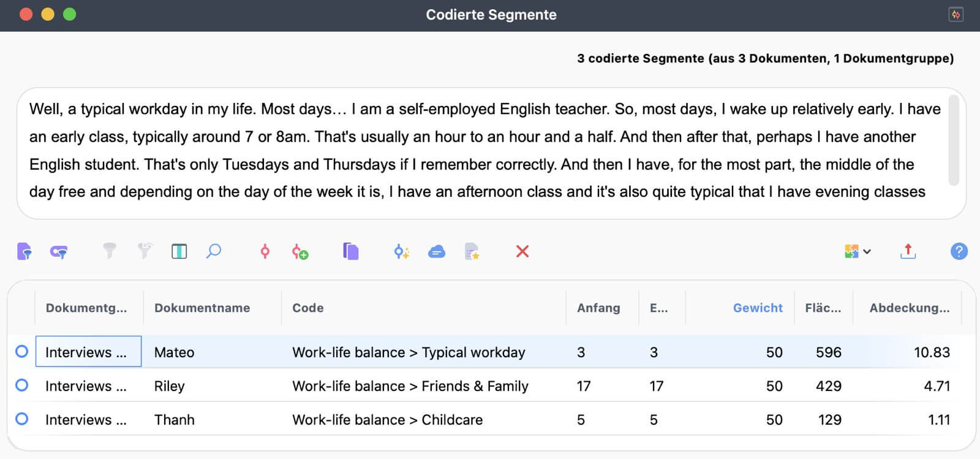Select the radio circle for the Riley row

click(22, 385)
